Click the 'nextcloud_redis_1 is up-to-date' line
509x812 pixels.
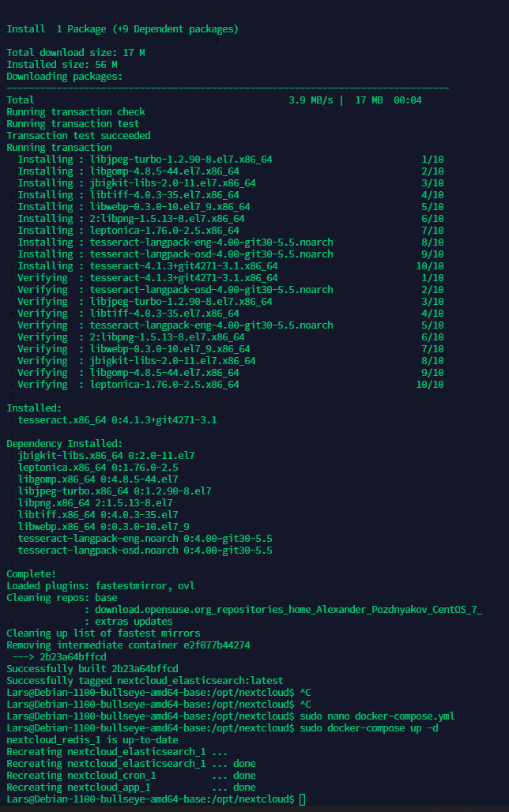(92, 740)
